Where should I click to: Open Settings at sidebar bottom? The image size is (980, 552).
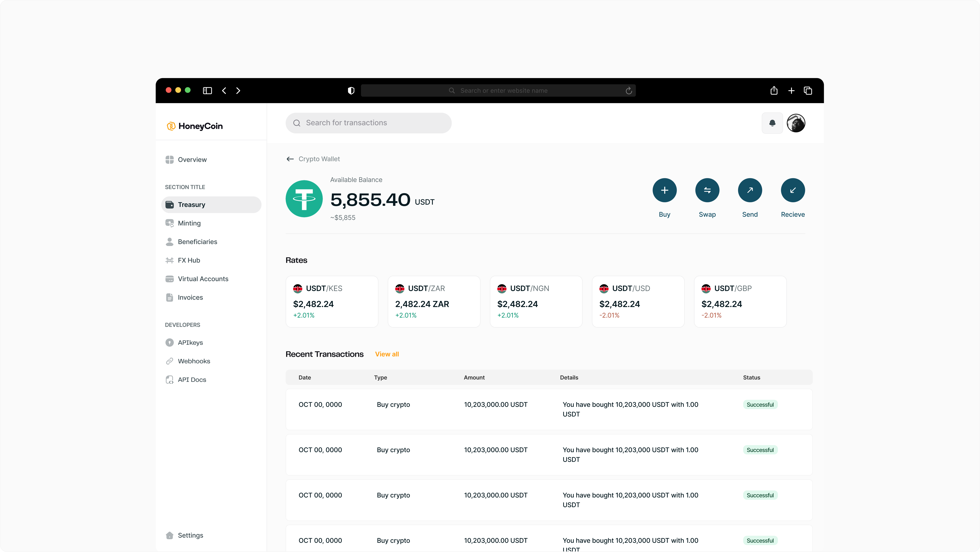pyautogui.click(x=190, y=535)
